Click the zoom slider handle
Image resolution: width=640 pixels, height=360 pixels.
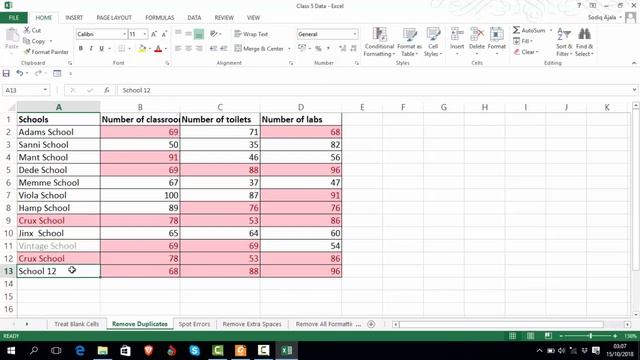tap(591, 336)
